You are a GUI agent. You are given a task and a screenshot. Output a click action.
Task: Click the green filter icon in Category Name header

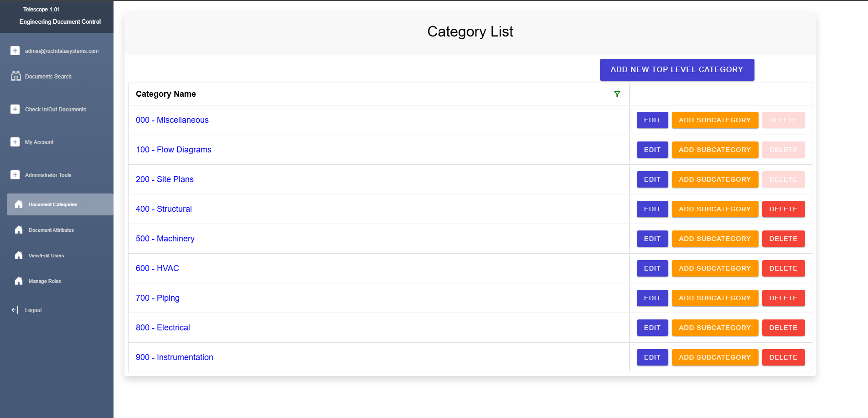point(617,94)
